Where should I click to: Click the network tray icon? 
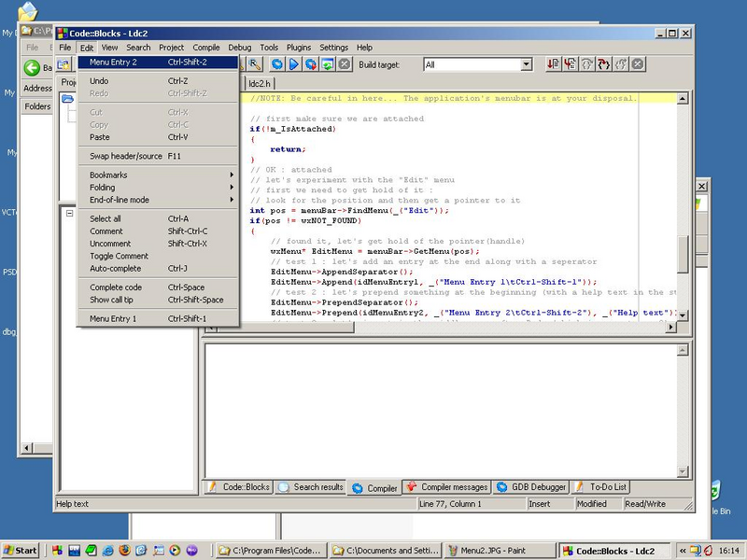point(696,551)
